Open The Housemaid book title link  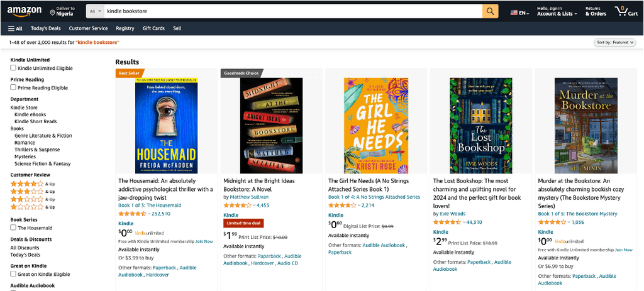pos(165,189)
